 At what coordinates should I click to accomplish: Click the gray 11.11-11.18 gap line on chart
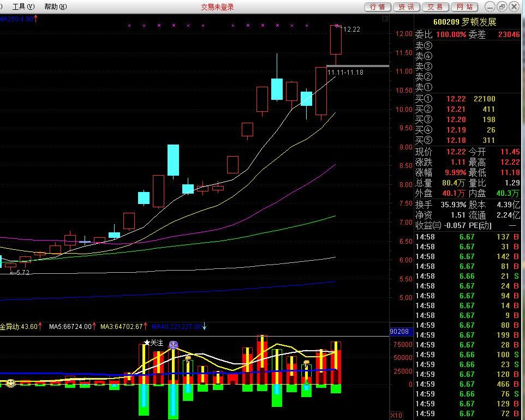(357, 66)
